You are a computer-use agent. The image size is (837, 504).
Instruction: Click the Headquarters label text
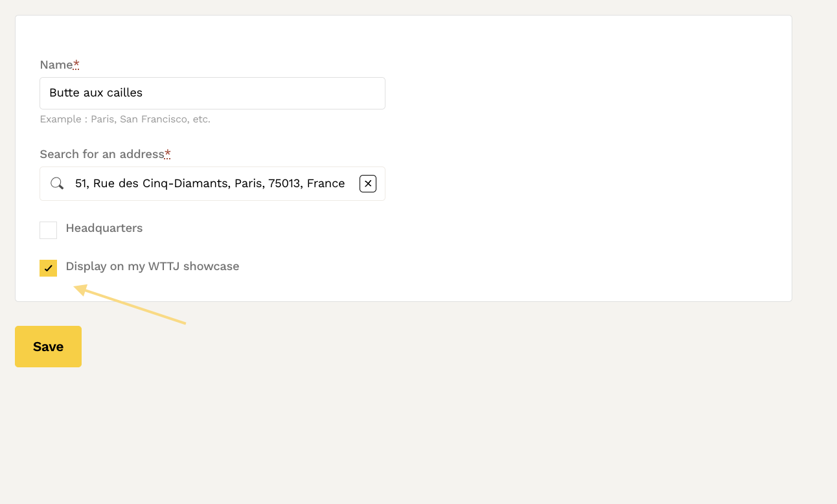[x=104, y=228]
